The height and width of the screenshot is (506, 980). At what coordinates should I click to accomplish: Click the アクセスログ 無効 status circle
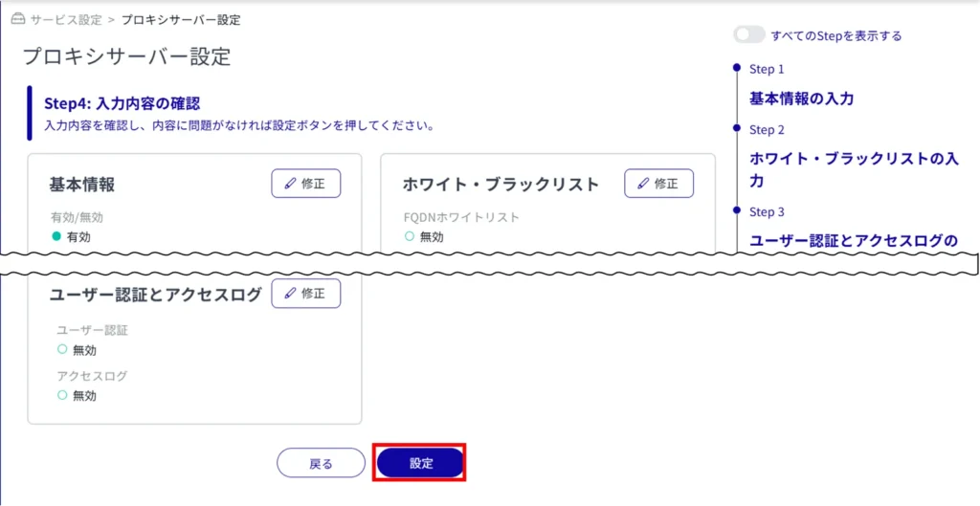pyautogui.click(x=62, y=395)
